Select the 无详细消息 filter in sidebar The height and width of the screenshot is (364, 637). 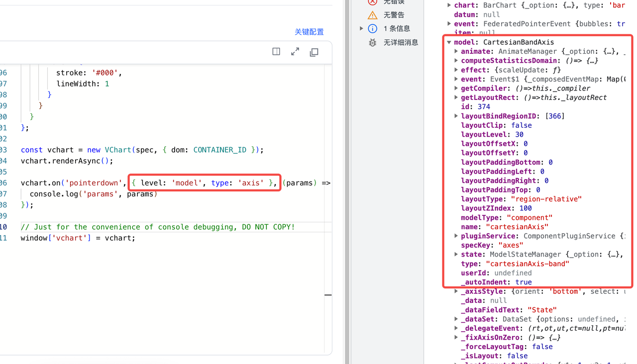[401, 43]
